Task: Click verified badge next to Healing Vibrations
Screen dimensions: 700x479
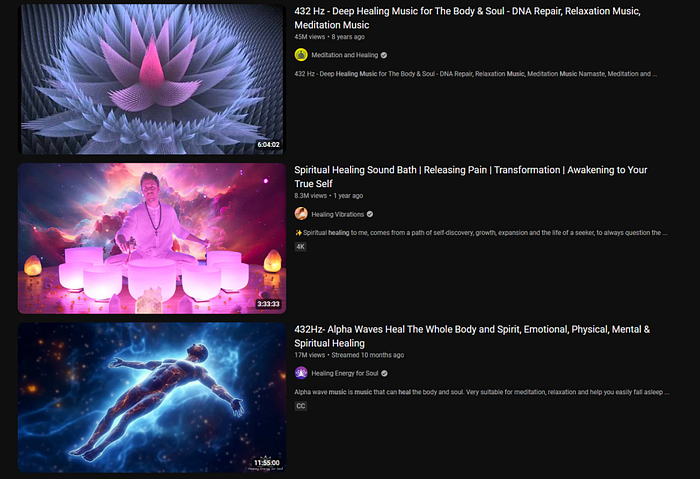Action: click(x=370, y=214)
